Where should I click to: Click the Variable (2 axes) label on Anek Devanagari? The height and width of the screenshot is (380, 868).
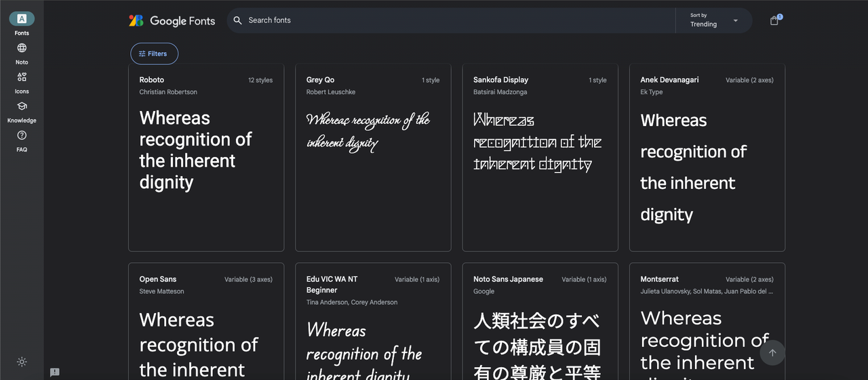pos(749,80)
